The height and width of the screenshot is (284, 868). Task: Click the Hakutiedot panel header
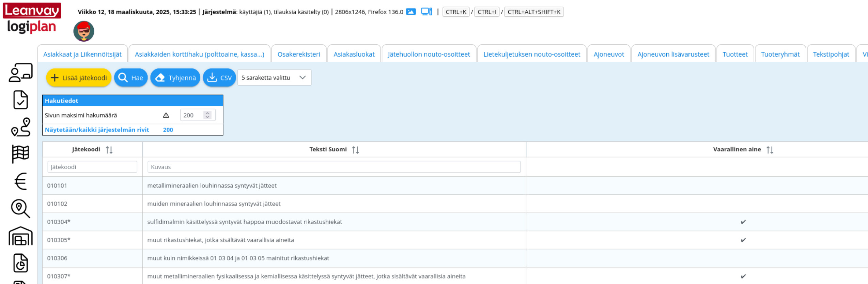point(133,101)
